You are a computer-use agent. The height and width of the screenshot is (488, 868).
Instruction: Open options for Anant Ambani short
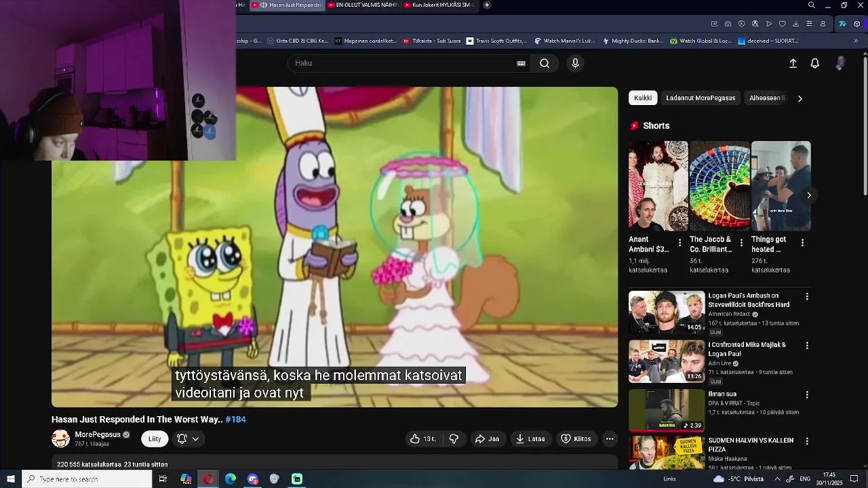[x=679, y=243]
